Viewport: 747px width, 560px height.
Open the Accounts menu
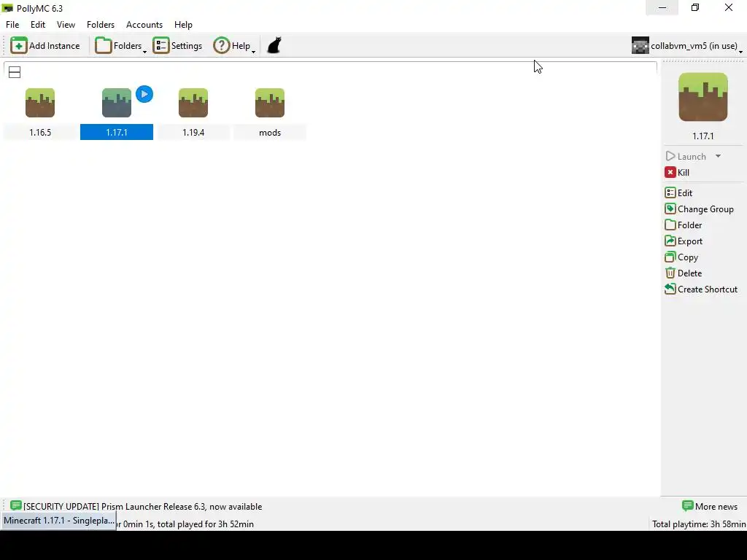click(x=144, y=25)
